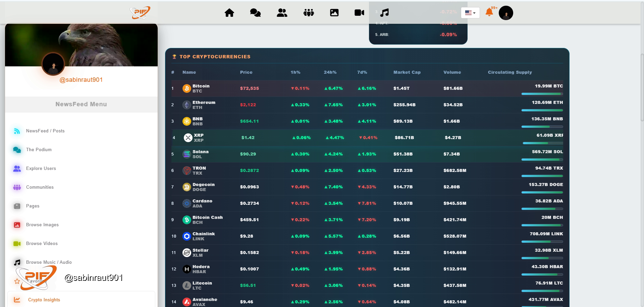Click the Crypto Insights chart icon
644x307 pixels.
17,300
